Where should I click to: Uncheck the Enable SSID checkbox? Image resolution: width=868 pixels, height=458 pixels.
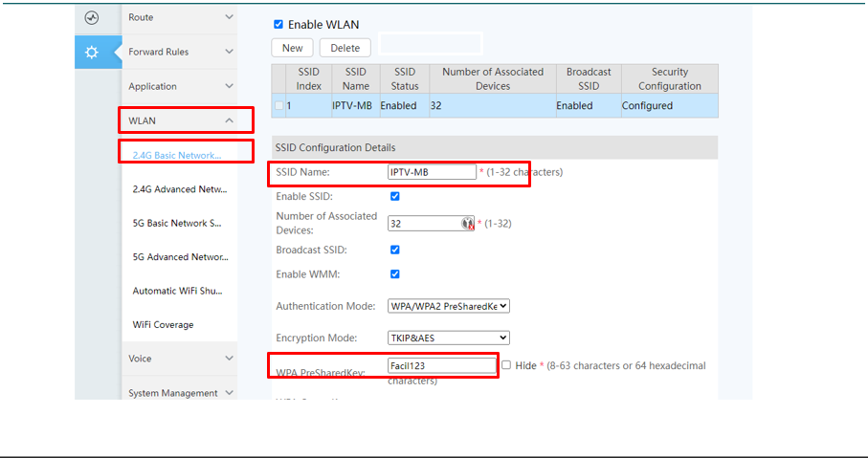point(395,196)
